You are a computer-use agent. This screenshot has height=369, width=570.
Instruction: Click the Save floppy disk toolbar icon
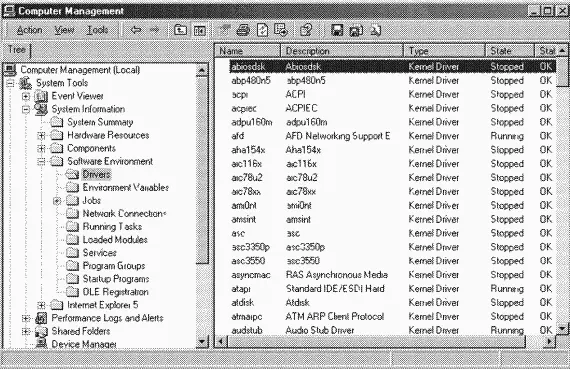[337, 30]
